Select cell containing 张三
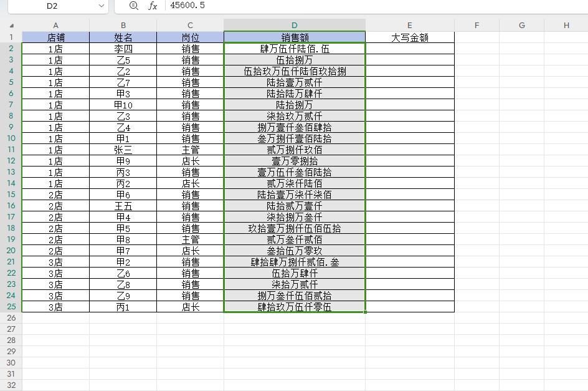588x391 pixels. click(123, 150)
